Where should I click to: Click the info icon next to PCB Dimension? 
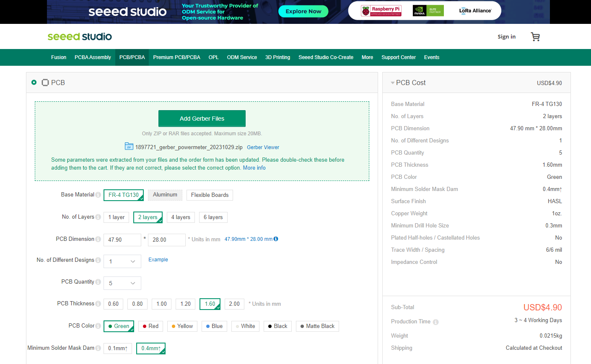click(x=98, y=239)
